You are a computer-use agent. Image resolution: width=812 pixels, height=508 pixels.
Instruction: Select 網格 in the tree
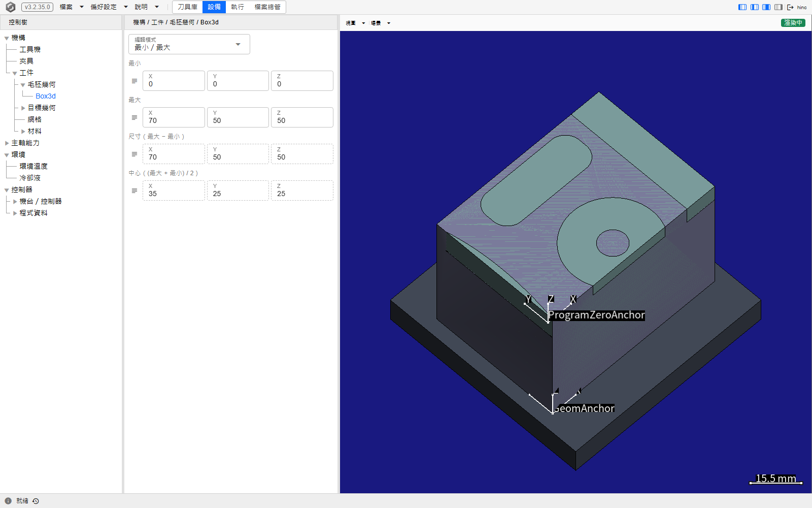(35, 119)
